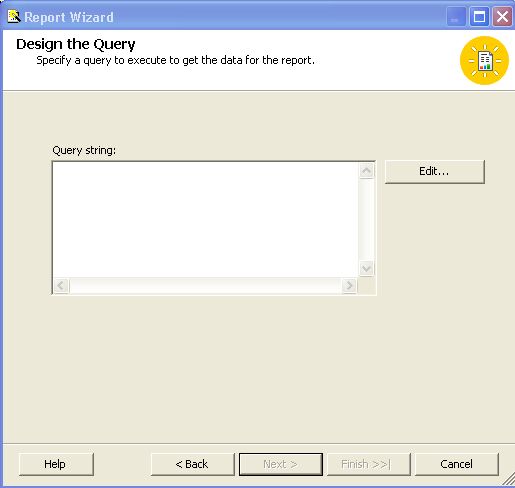Click the horizontal scrollbar track in query box

coord(205,286)
